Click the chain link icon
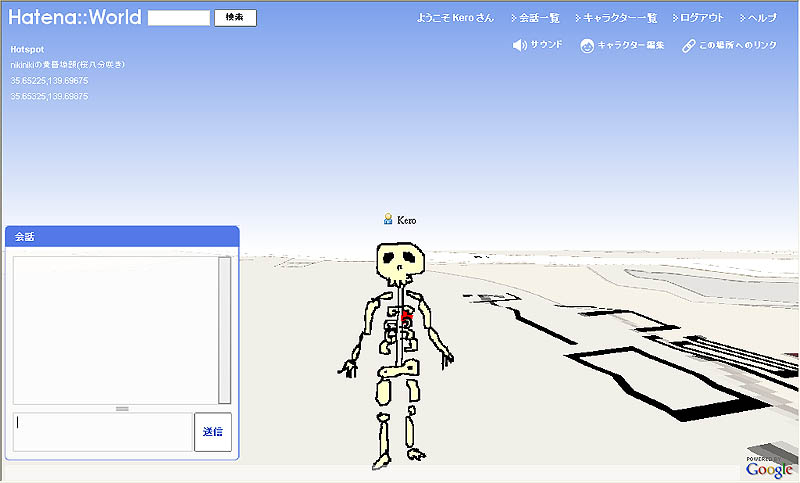This screenshot has width=800, height=483. click(x=689, y=46)
